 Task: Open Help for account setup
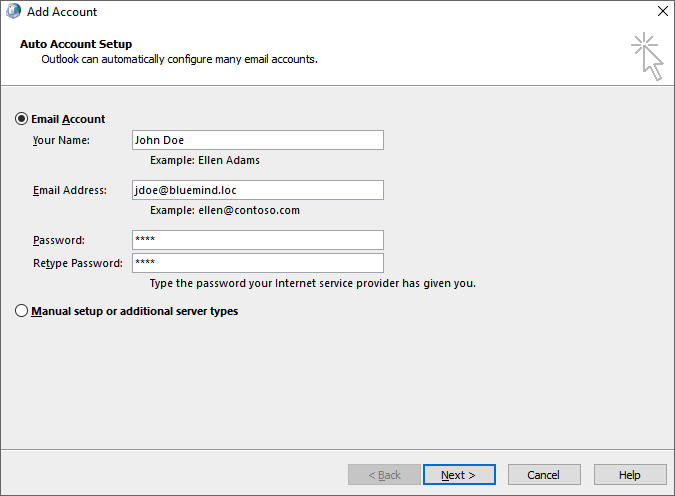tap(630, 475)
